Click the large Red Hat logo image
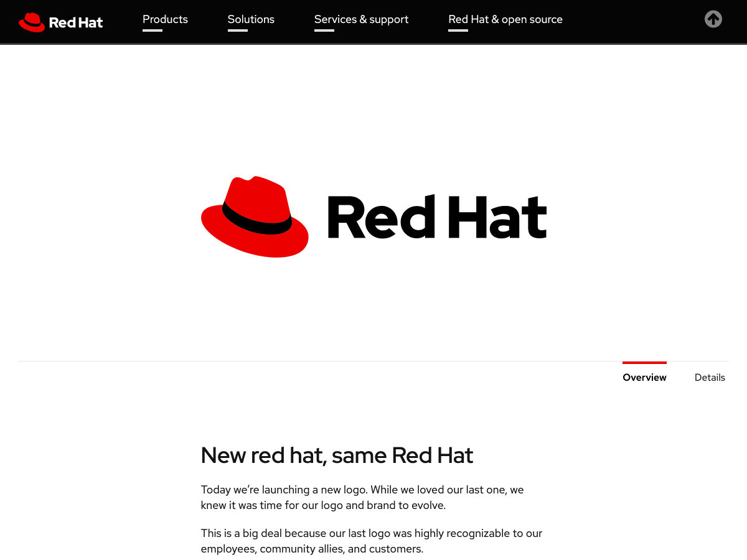 [374, 217]
